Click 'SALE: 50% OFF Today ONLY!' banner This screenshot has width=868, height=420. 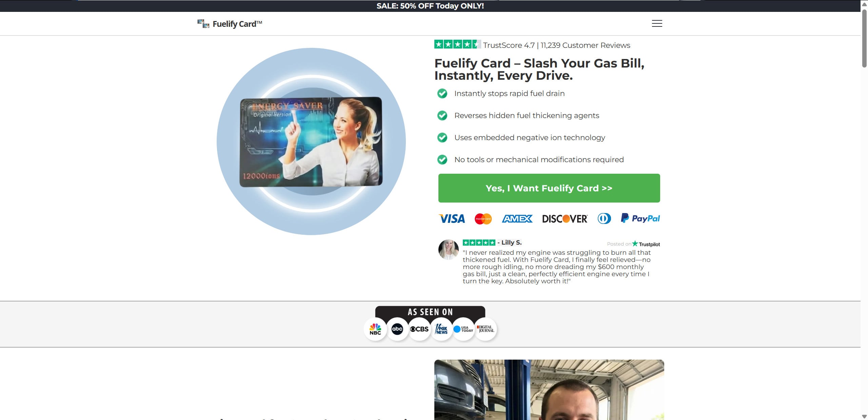point(430,6)
